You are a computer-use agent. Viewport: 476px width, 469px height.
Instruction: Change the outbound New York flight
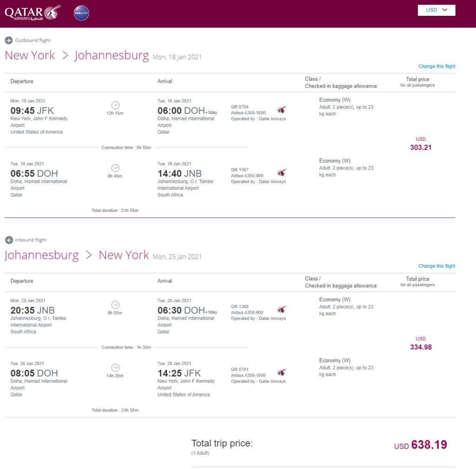436,66
